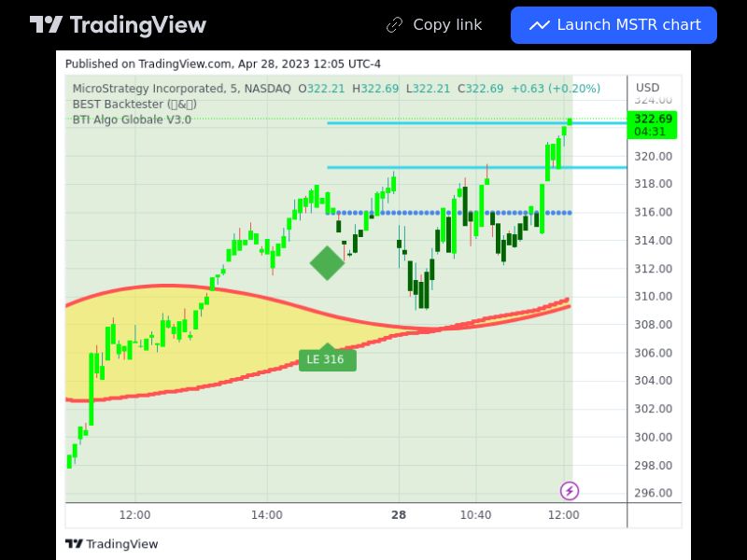Select the green diamond marker on the chart
This screenshot has width=747, height=560.
coord(328,263)
